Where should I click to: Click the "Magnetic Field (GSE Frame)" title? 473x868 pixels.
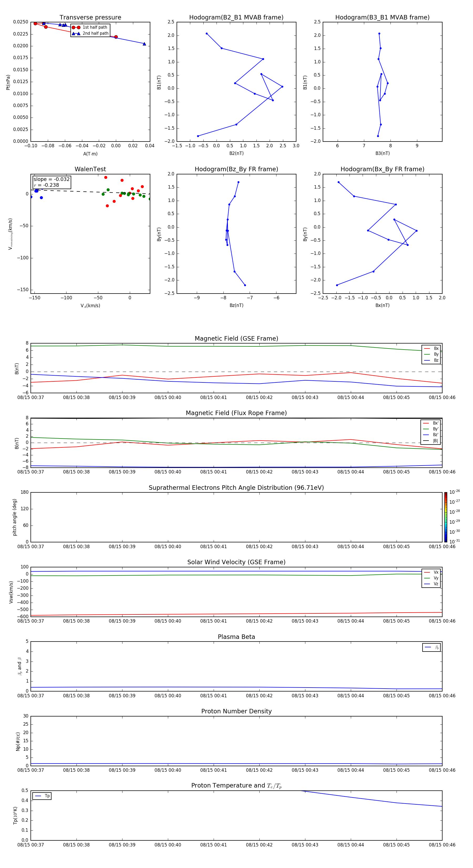pyautogui.click(x=236, y=339)
